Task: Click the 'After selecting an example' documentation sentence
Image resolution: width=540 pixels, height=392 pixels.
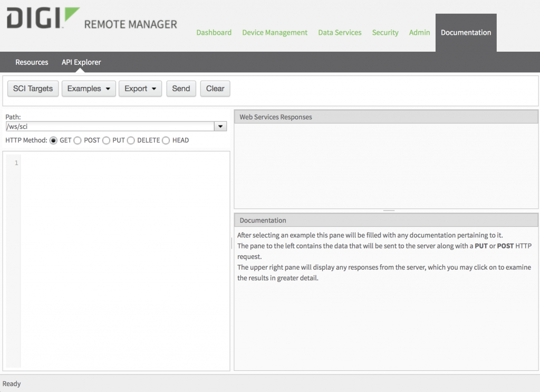Action: [x=370, y=235]
